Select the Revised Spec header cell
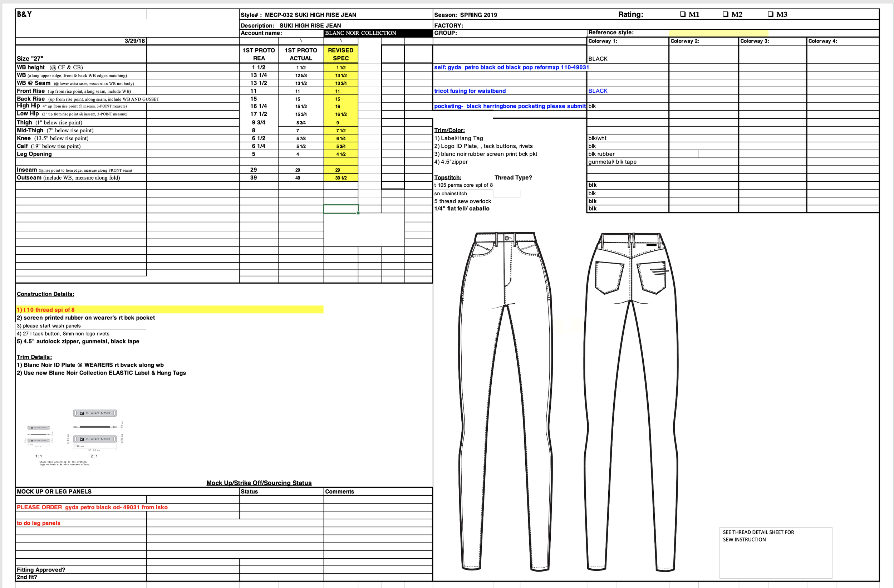 click(340, 54)
